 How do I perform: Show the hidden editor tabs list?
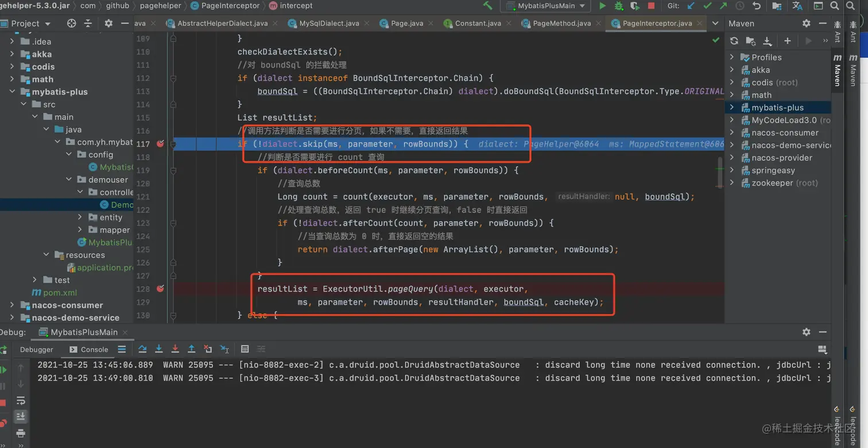[x=715, y=24]
